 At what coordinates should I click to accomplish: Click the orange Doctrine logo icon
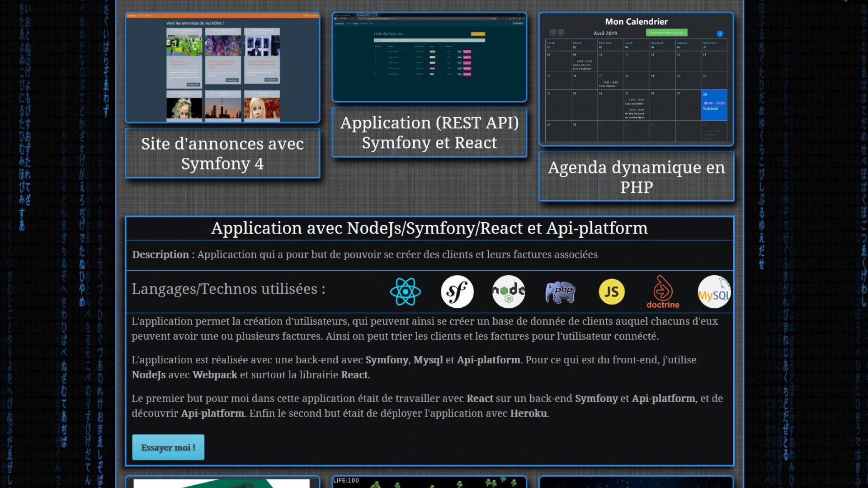click(x=663, y=292)
